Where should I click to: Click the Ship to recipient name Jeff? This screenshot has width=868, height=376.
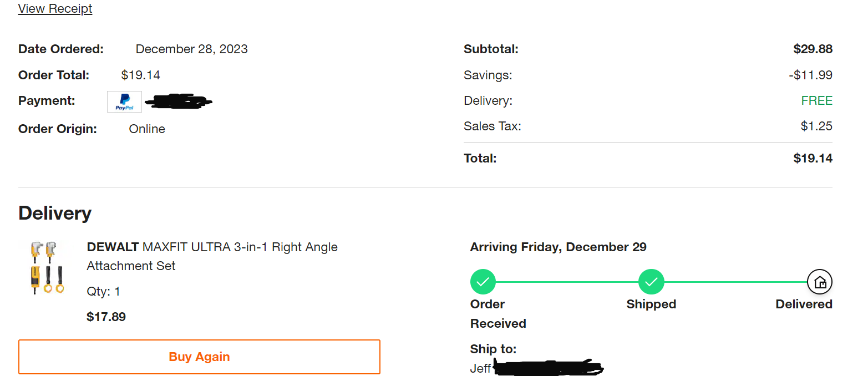(480, 368)
